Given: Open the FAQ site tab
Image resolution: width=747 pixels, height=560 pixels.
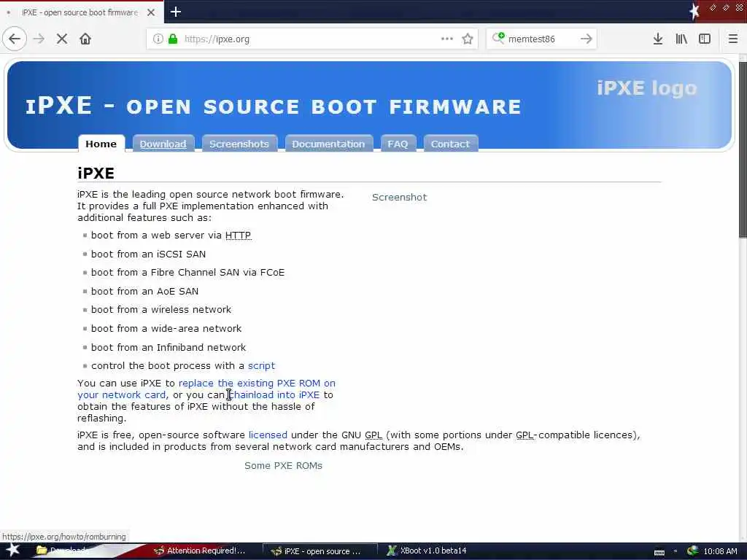Looking at the screenshot, I should point(398,144).
